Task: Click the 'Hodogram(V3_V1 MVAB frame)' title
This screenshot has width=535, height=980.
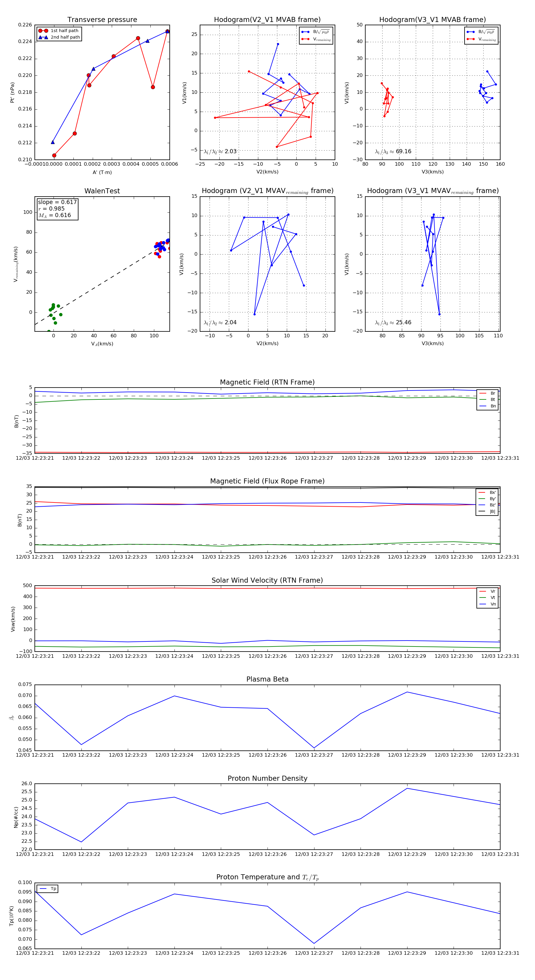Action: click(x=432, y=20)
